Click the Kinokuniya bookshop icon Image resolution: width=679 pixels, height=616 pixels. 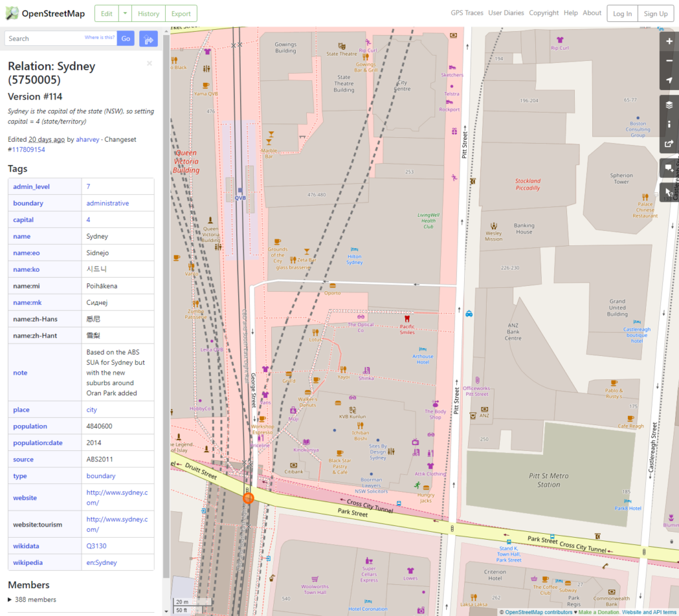306,442
